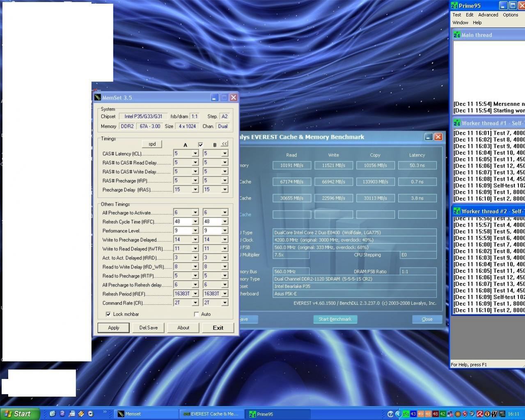Open the Edit menu in Prime95

[x=470, y=15]
